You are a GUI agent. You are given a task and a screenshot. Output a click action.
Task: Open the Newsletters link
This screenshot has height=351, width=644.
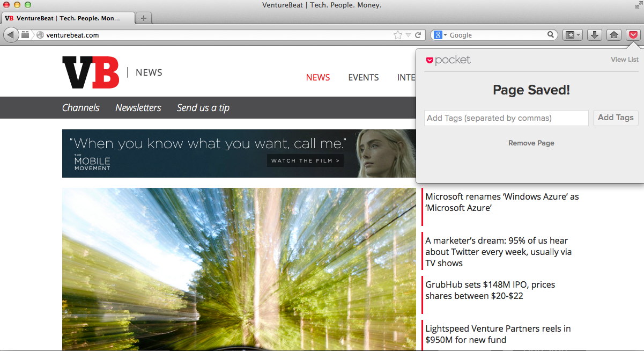click(138, 108)
